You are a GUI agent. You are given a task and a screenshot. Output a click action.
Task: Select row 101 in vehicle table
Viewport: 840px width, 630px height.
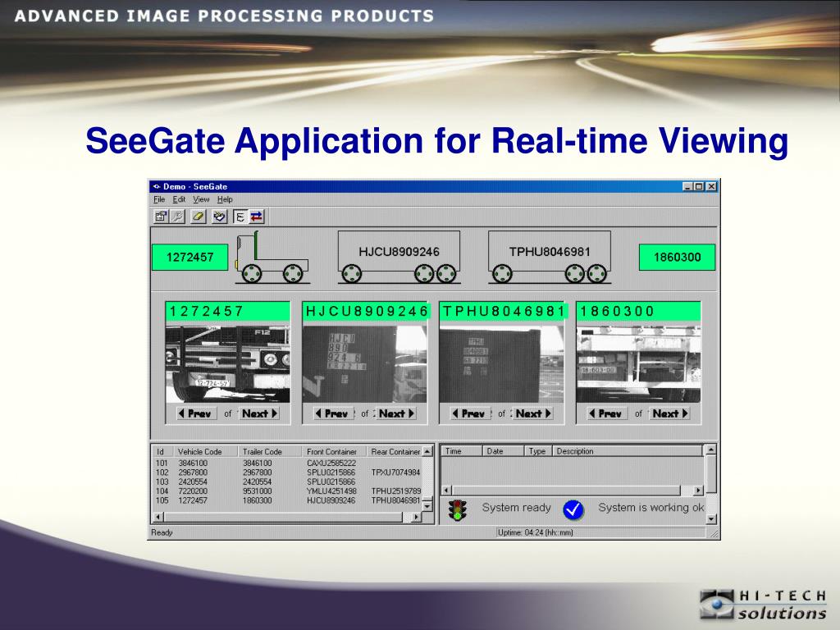288,463
